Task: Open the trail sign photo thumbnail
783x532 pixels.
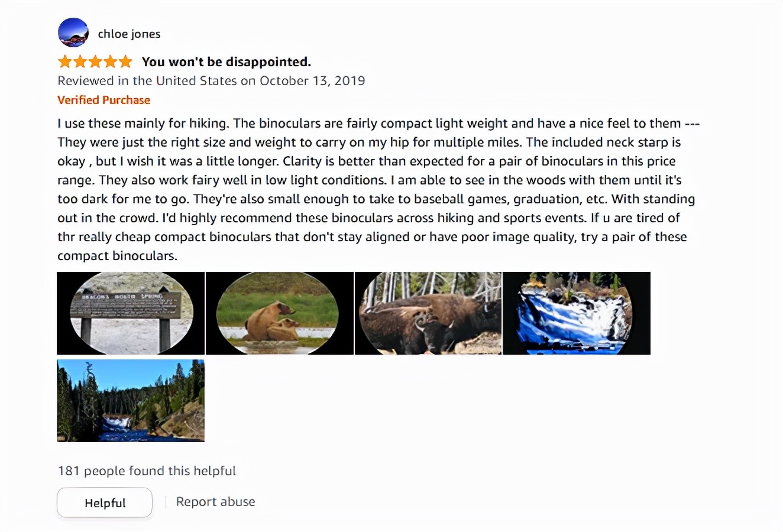Action: (x=131, y=313)
